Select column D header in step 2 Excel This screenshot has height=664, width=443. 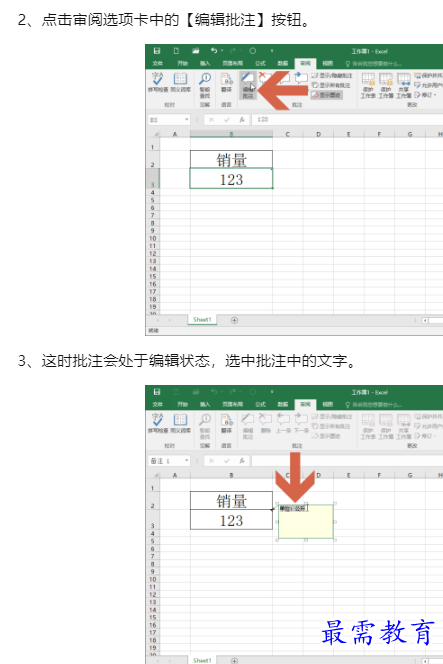pos(318,134)
